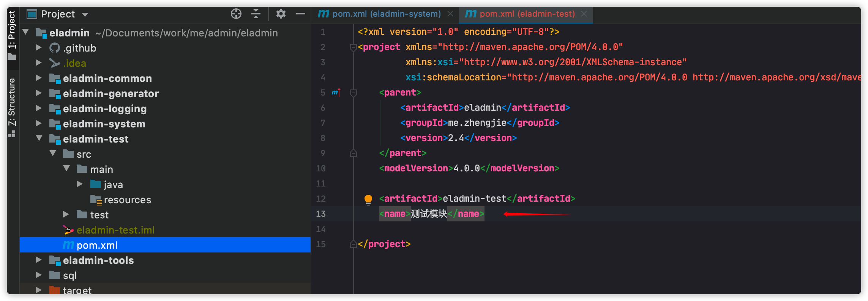868x301 pixels.
Task: Expand the eladmin-tools module
Action: (38, 260)
